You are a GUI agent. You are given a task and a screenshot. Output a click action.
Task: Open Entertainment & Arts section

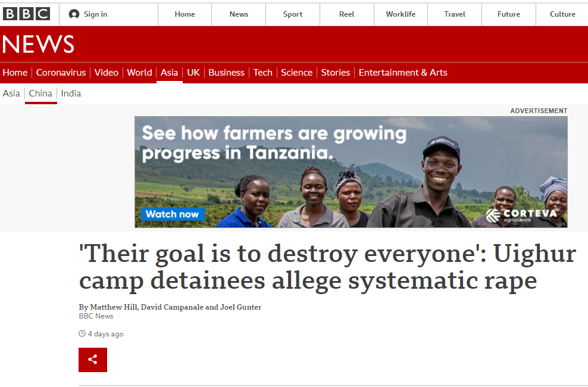pos(403,73)
